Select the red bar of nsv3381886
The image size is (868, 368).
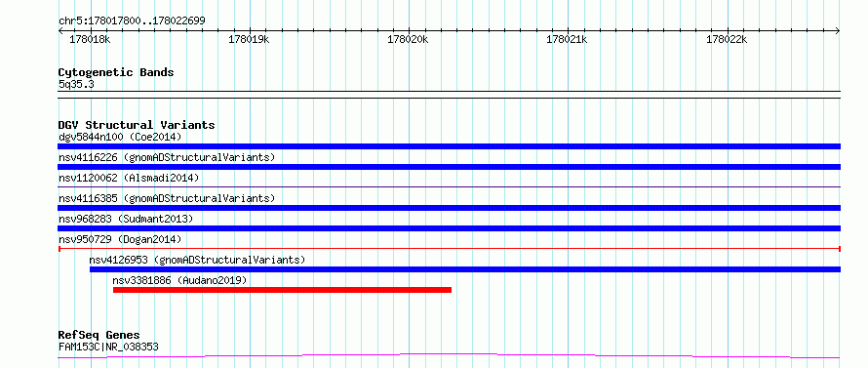pyautogui.click(x=282, y=290)
